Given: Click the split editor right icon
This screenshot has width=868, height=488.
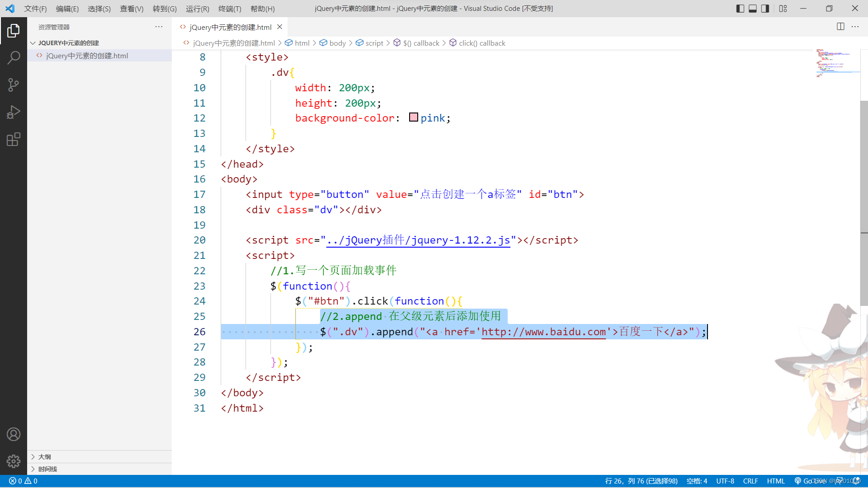Looking at the screenshot, I should point(840,27).
